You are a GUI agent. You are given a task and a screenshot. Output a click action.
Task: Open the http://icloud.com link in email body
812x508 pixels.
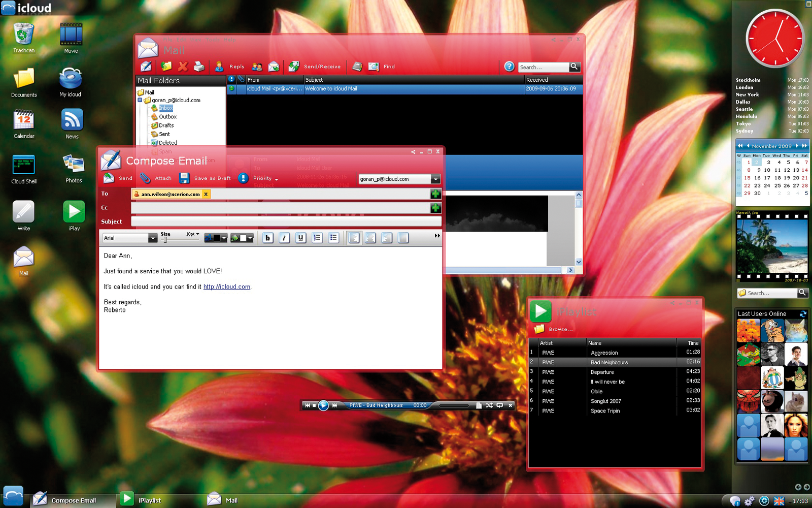point(227,287)
